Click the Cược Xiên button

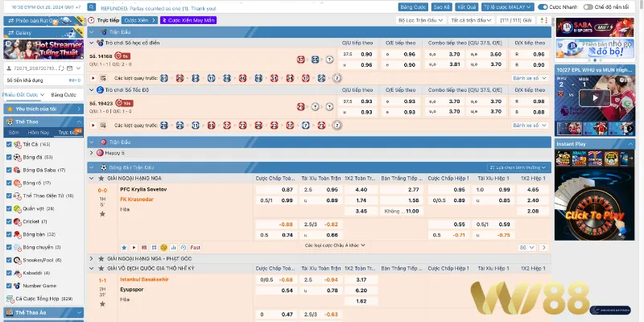point(139,20)
